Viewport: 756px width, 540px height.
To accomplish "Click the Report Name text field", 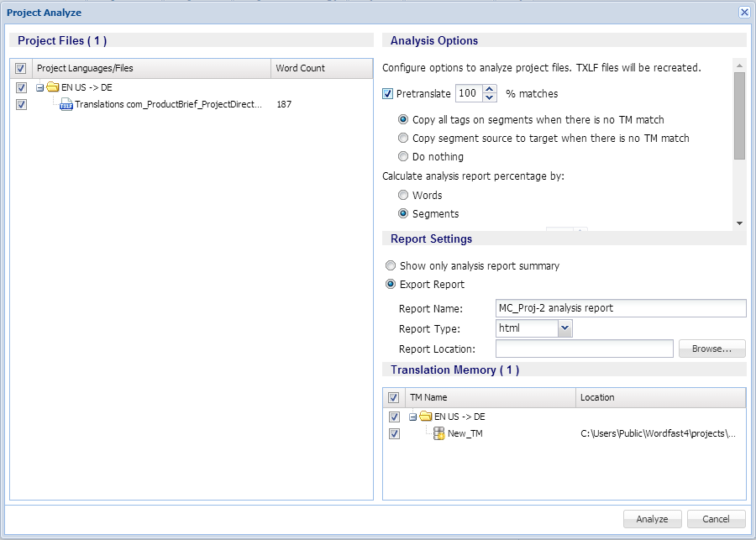I will point(620,308).
